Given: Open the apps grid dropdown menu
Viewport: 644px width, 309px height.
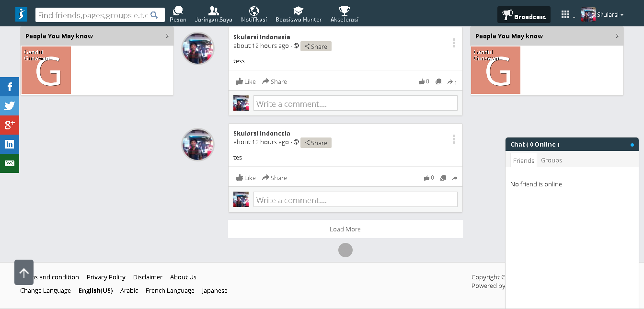Looking at the screenshot, I should [568, 15].
